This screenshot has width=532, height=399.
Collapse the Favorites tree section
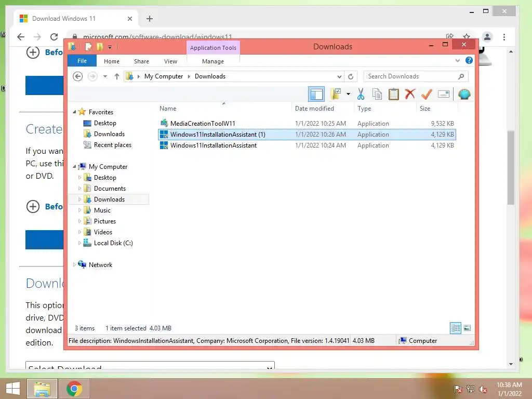pos(74,112)
